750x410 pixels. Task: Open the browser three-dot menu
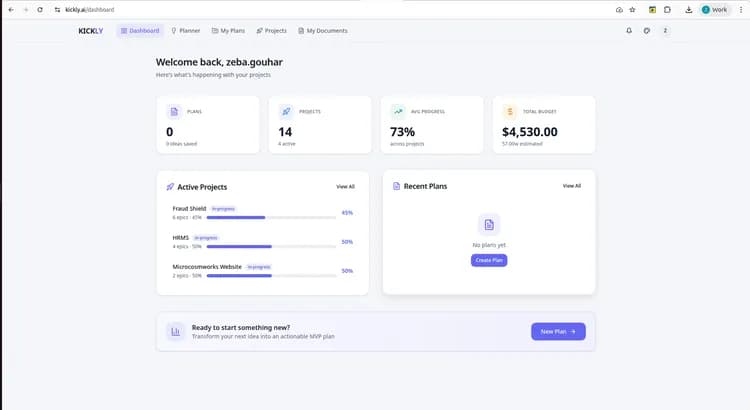[741, 10]
